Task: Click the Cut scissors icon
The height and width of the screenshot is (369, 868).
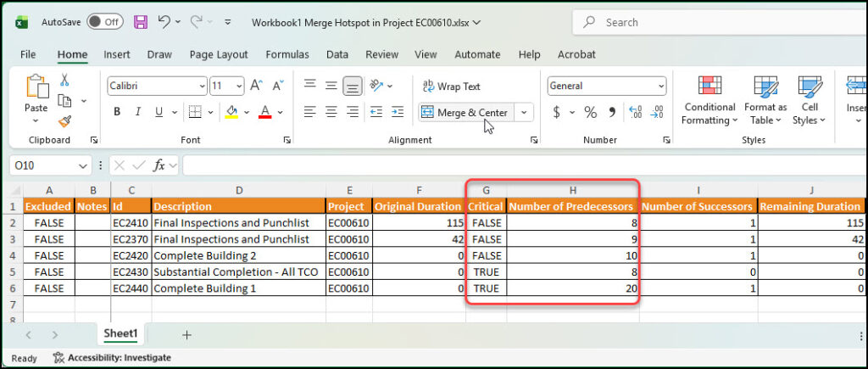Action: (x=64, y=80)
